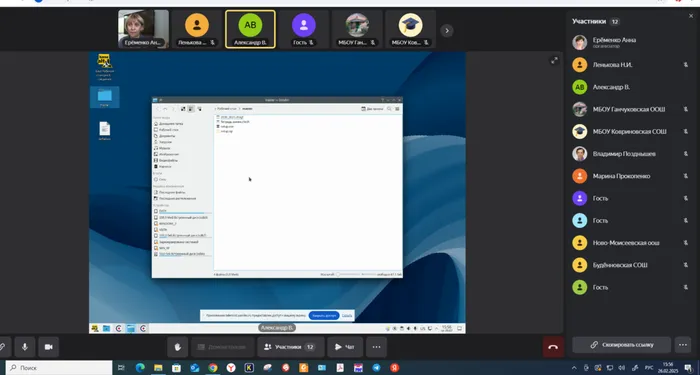
Task: Select the Александр В. highlighted tile
Action: (x=250, y=29)
